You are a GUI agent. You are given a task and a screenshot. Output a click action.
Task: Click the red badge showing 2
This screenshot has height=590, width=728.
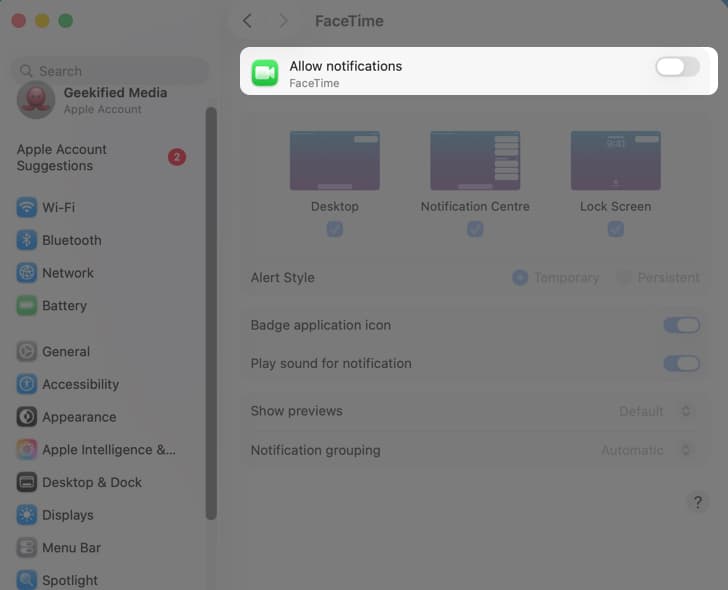tap(177, 157)
